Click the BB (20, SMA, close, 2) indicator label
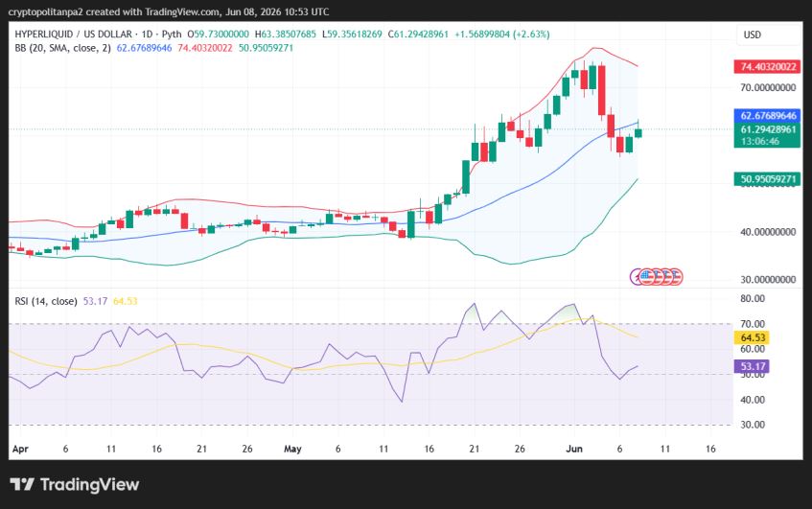The width and height of the screenshot is (812, 509). coord(62,48)
